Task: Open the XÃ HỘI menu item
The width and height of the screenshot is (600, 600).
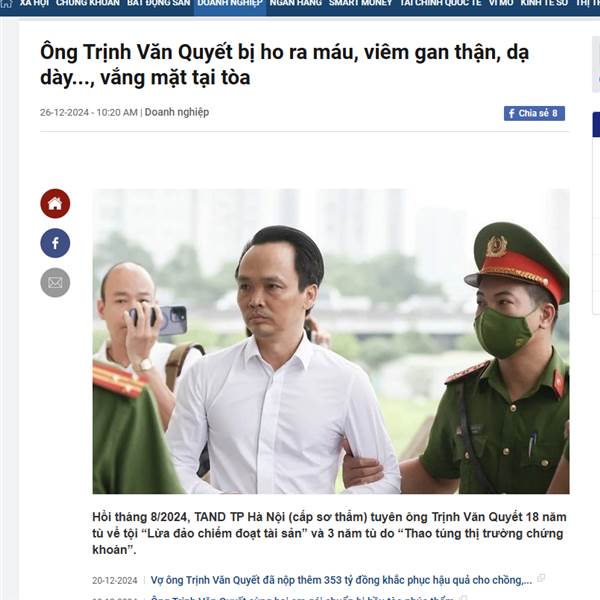Action: pyautogui.click(x=34, y=3)
